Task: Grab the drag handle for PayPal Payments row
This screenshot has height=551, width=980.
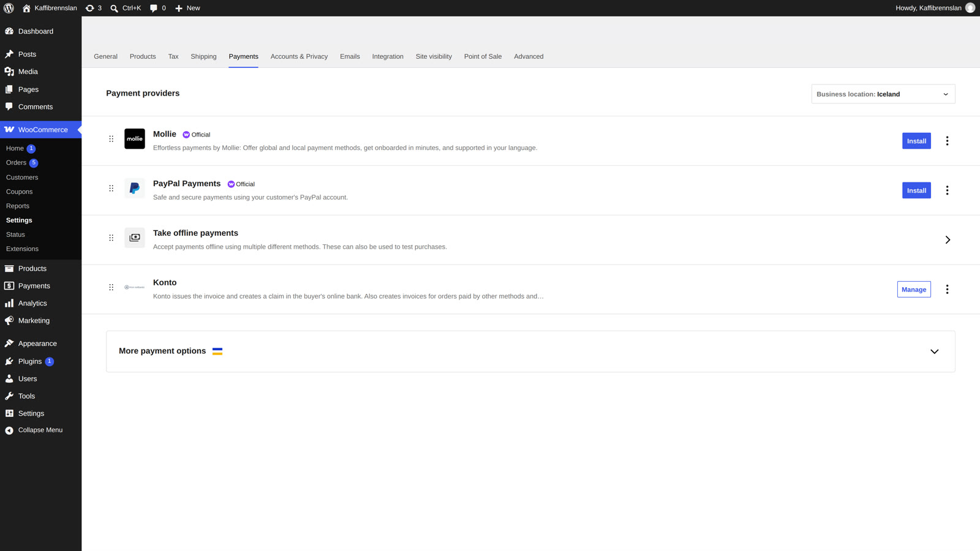Action: point(111,189)
